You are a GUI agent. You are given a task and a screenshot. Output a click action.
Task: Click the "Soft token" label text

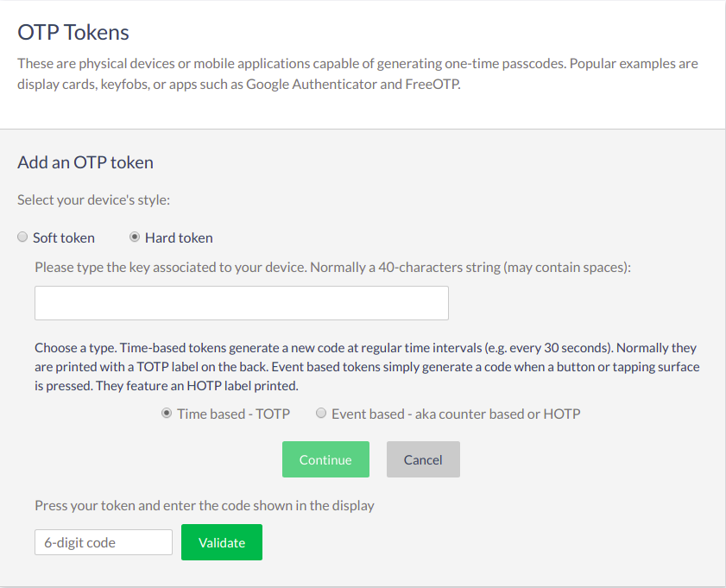pos(64,237)
